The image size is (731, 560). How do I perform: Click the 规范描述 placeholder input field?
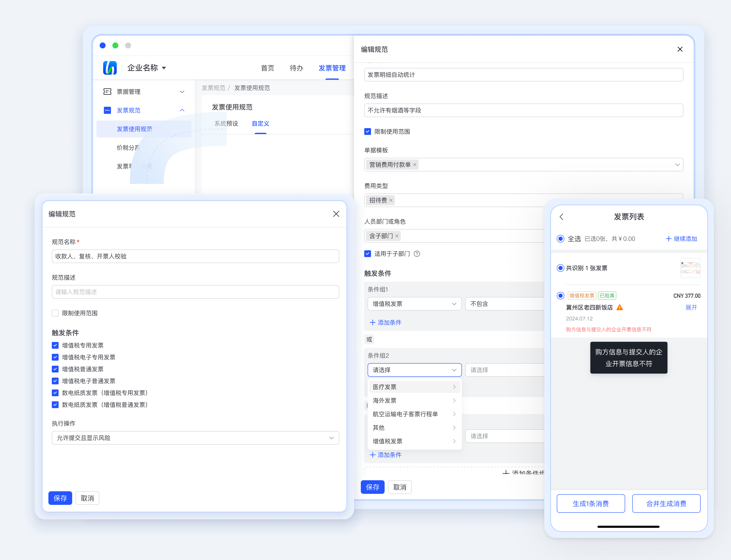pyautogui.click(x=195, y=292)
